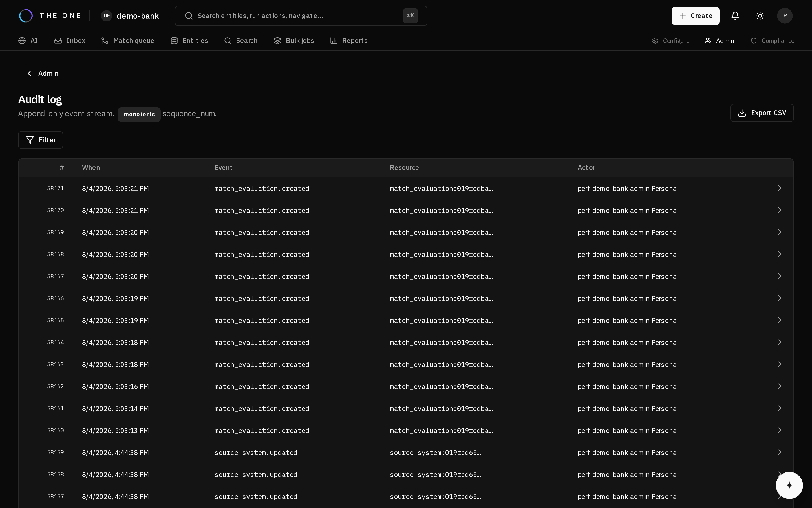
Task: Expand audit row 58164 chevron
Action: (x=780, y=342)
